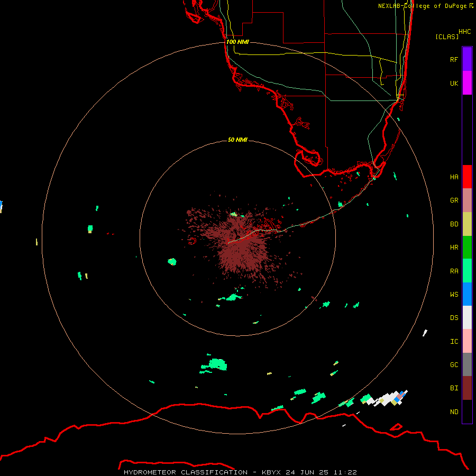This screenshot has height=476, width=476.
Task: Click the brown BI legend color swatch
Action: click(x=467, y=388)
